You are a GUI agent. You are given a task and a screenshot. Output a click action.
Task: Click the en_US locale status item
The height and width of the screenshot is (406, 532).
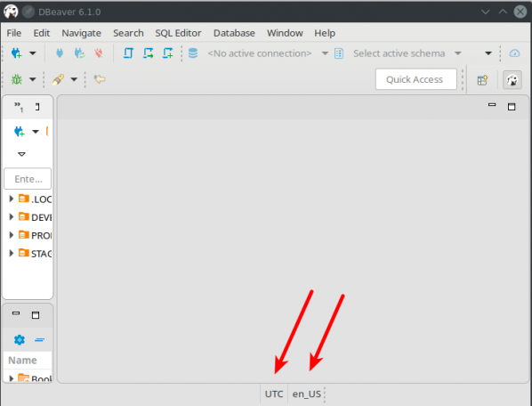point(306,394)
